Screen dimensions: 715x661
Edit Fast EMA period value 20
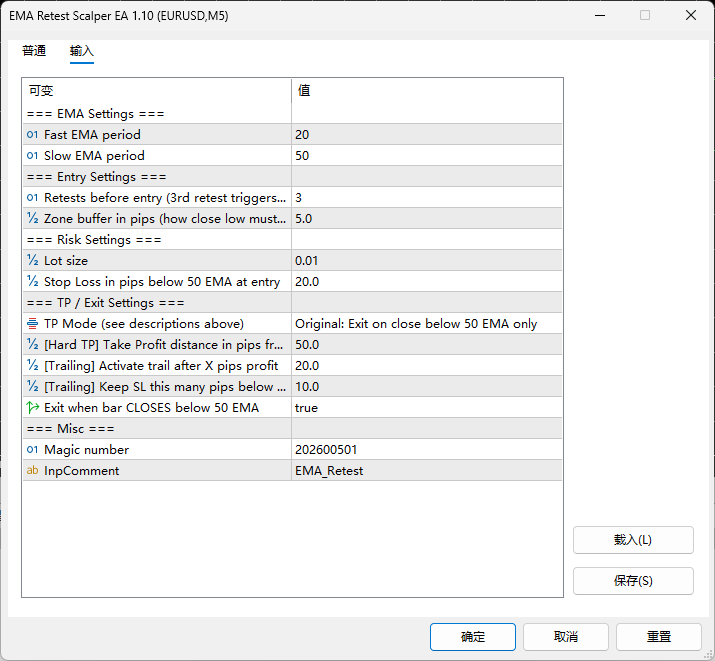click(426, 134)
